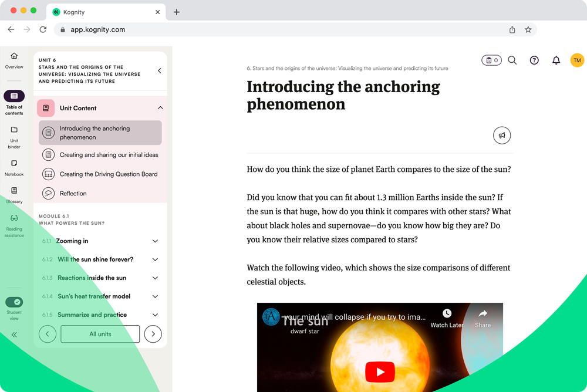This screenshot has height=392, width=587.
Task: Open Creating and sharing our initial ideas
Action: coord(100,154)
